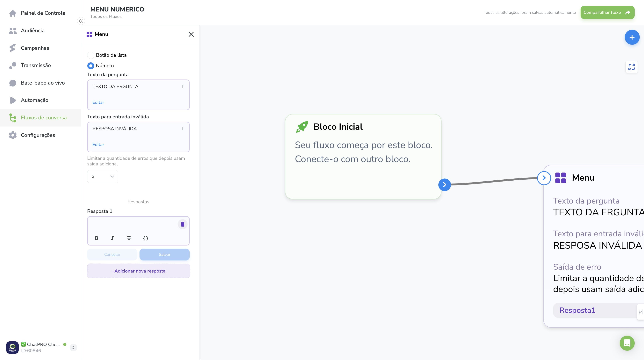
Task: Insert variable with the curly braces icon
Action: point(146,238)
